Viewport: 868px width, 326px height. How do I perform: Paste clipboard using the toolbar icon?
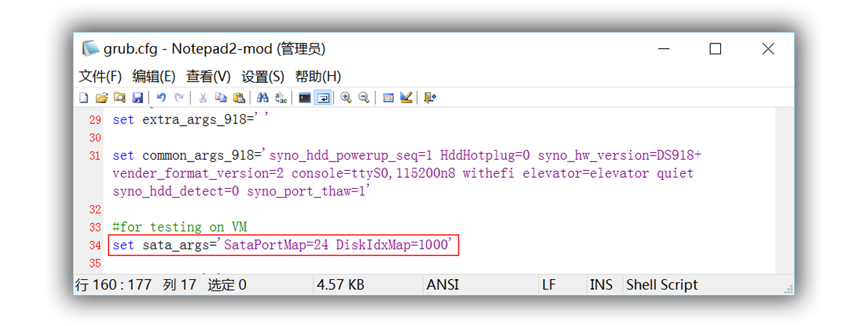238,98
